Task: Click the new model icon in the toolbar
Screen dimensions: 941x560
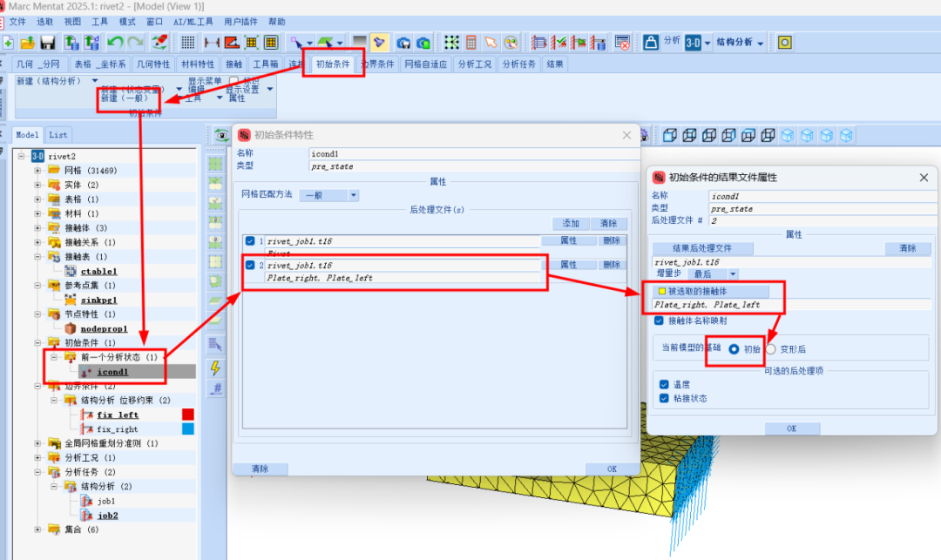Action: point(8,42)
